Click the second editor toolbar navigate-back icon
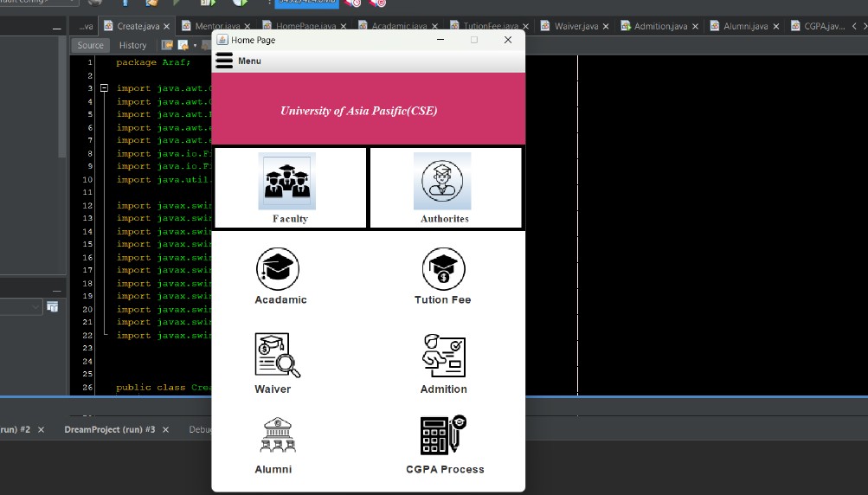This screenshot has height=495, width=868. (183, 45)
